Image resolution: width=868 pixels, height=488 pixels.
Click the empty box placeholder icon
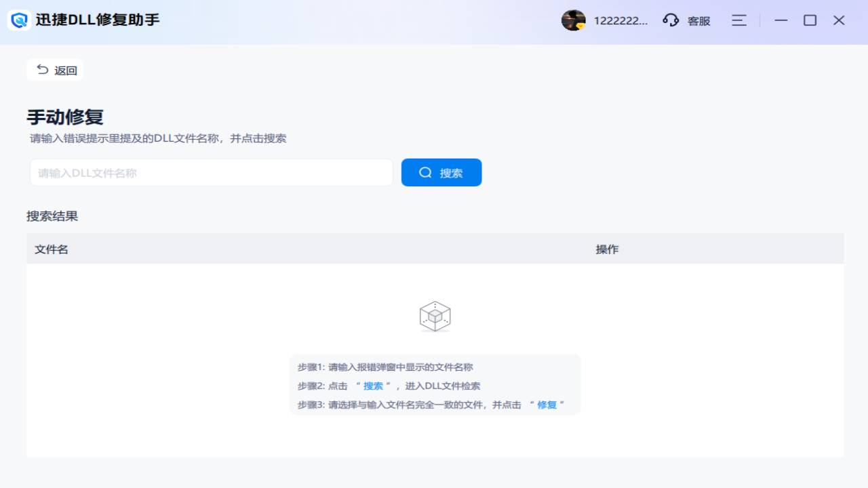tap(435, 317)
